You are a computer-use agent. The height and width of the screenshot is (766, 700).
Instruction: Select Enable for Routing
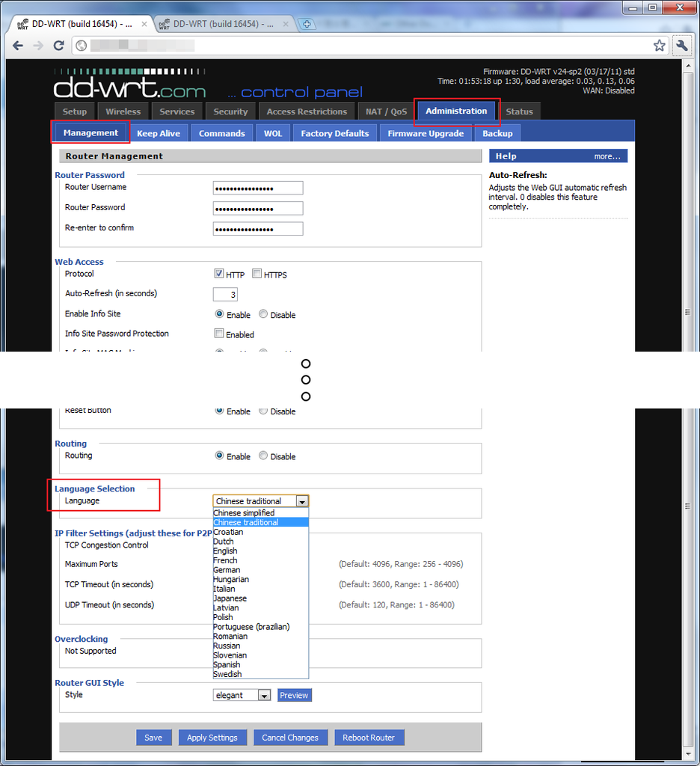pos(219,456)
